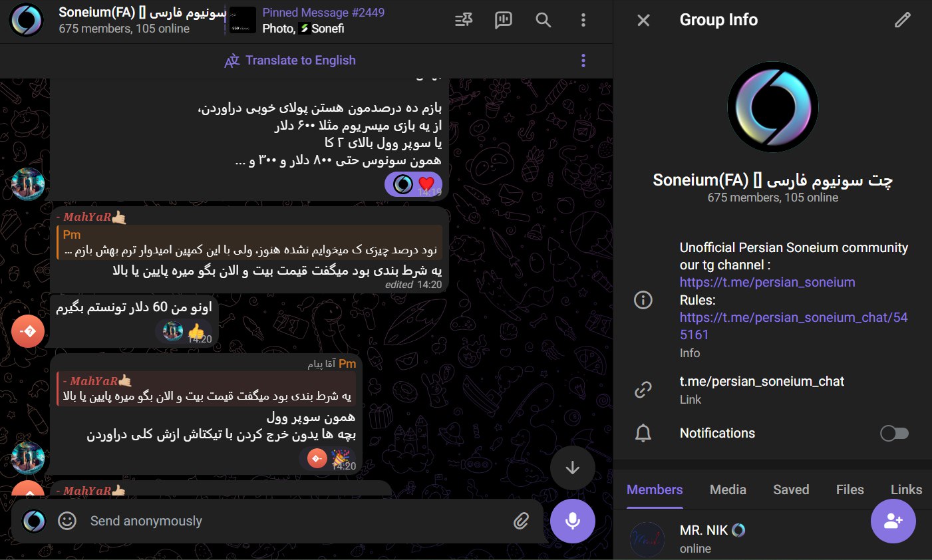
Task: Open the t.me/persian_soneium channel link
Action: pyautogui.click(x=767, y=282)
